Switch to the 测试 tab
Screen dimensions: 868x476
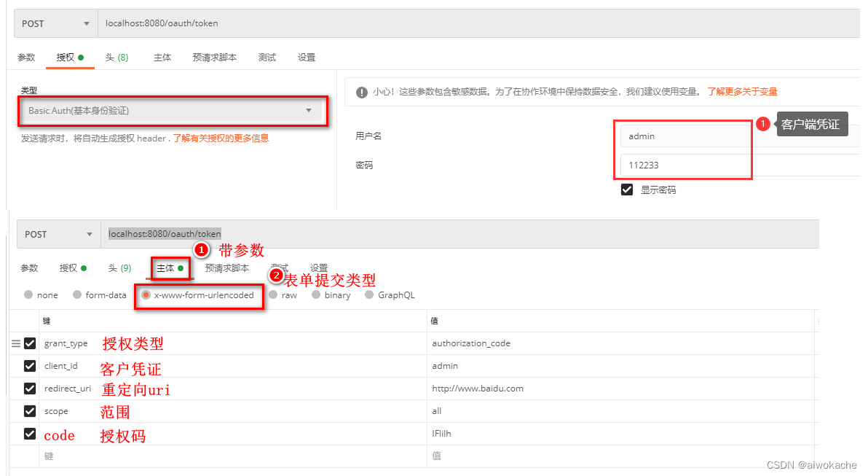click(x=267, y=56)
